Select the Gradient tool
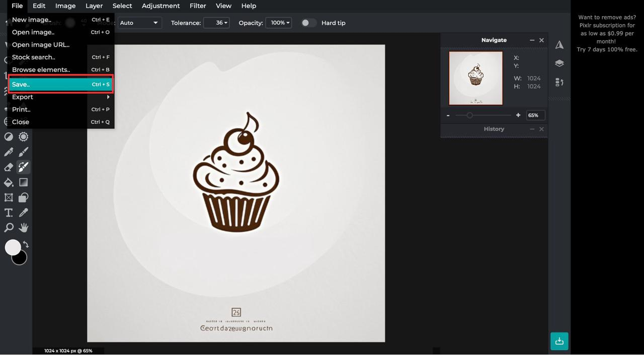This screenshot has height=362, width=644. tap(23, 182)
